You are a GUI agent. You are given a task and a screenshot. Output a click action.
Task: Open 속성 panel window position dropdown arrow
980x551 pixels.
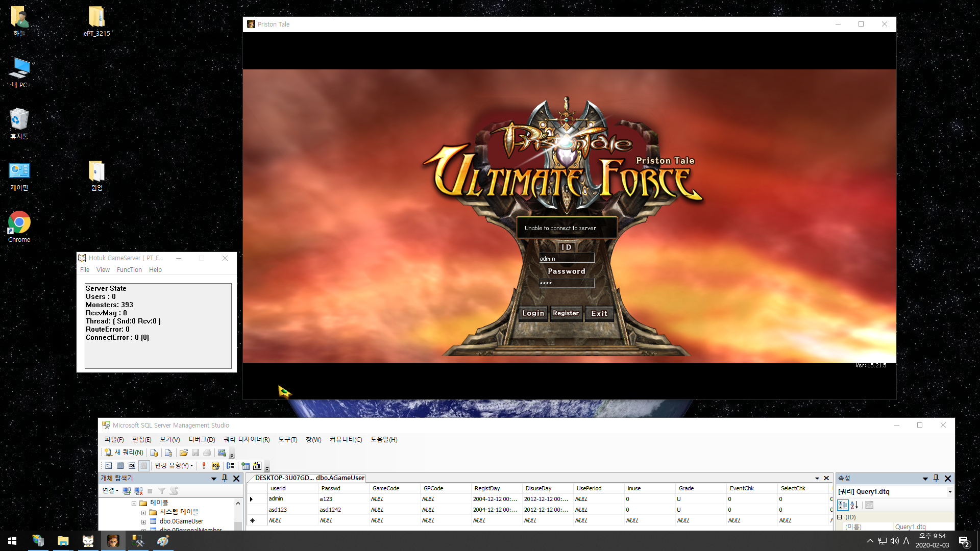point(925,479)
